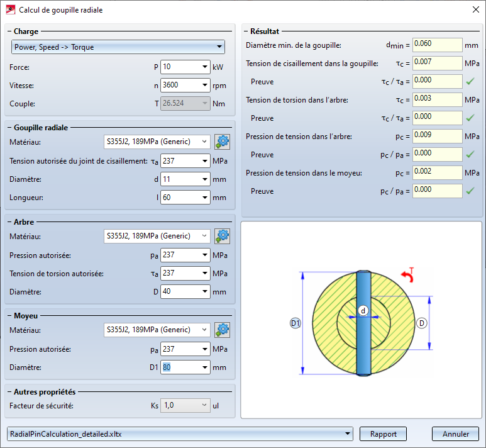
Task: Click the application icon in title bar
Action: [9, 9]
